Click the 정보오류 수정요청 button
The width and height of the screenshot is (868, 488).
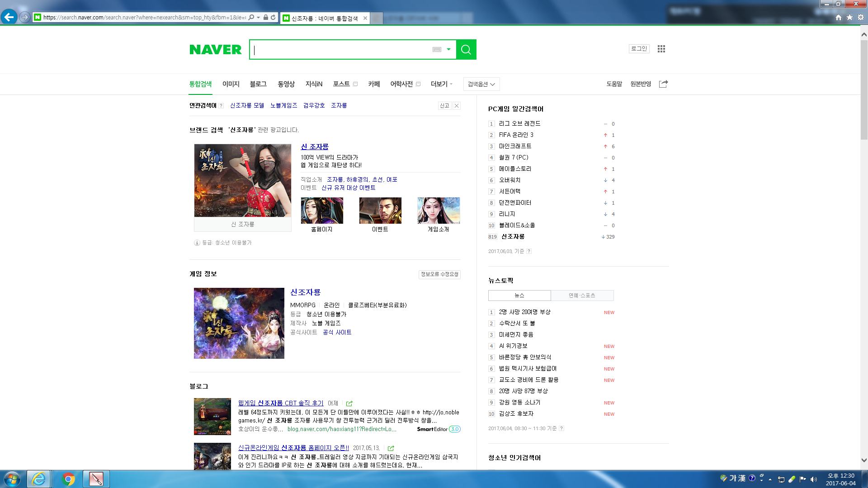pos(439,274)
